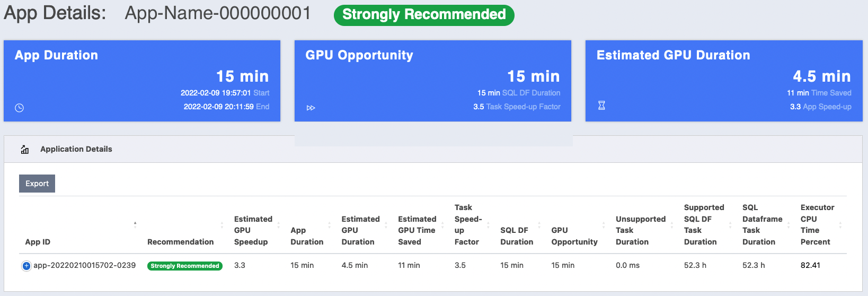Image resolution: width=868 pixels, height=296 pixels.
Task: Click the App-Name-000000001 title
Action: [218, 13]
